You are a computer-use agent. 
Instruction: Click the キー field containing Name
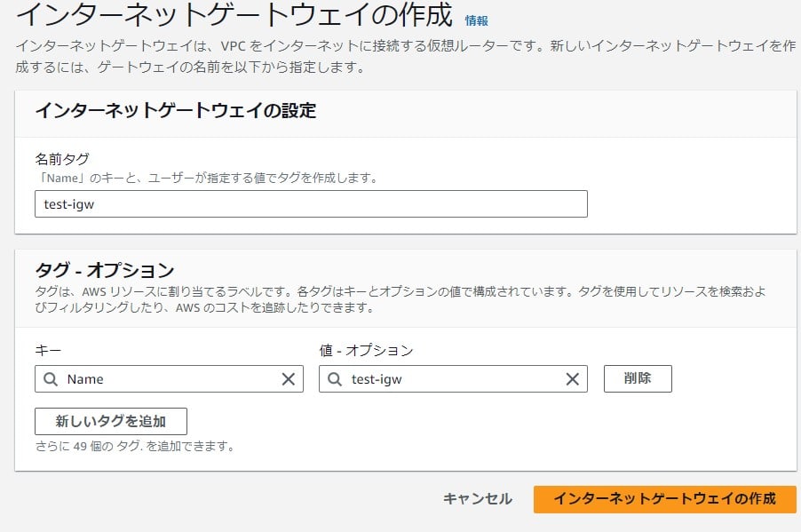169,378
